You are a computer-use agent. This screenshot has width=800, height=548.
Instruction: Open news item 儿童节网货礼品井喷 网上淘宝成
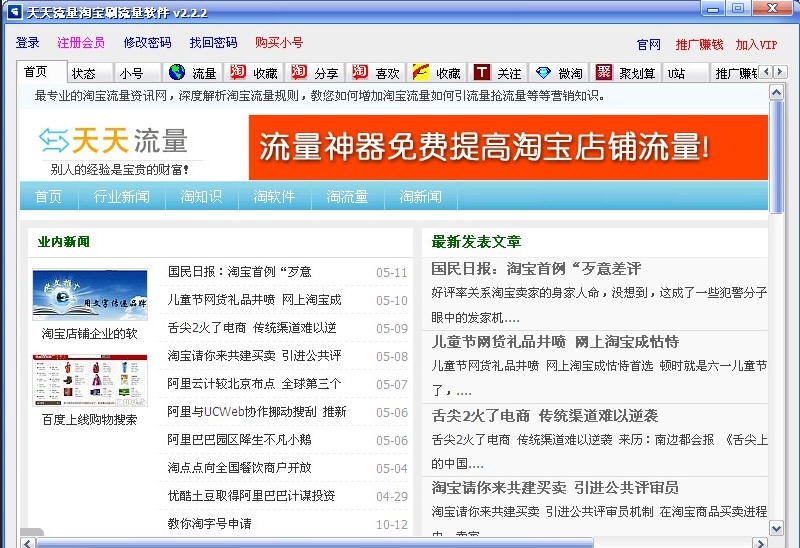254,300
